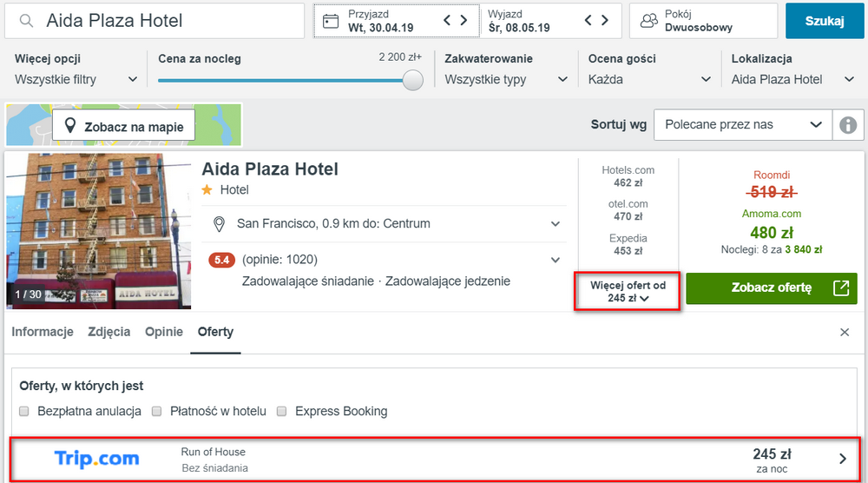Select the Oferty tab
Viewport: 868px width, 483px height.
tap(215, 332)
